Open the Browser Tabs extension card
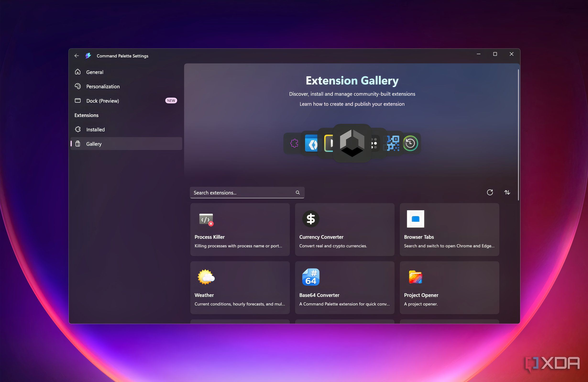Viewport: 588px width, 382px height. pos(449,230)
